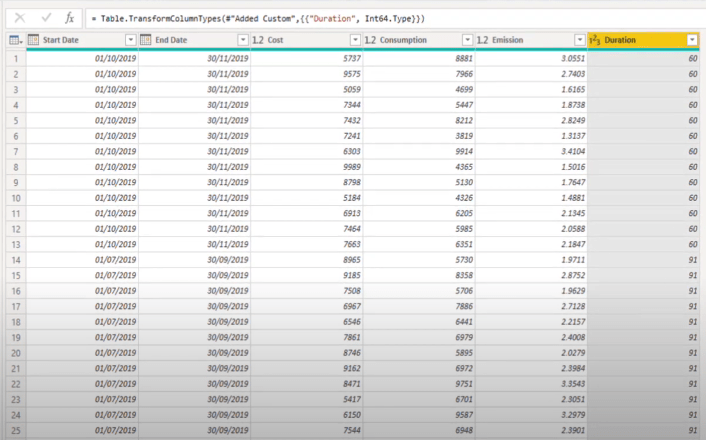The image size is (706, 440).
Task: Select row number 1
Action: [16, 59]
